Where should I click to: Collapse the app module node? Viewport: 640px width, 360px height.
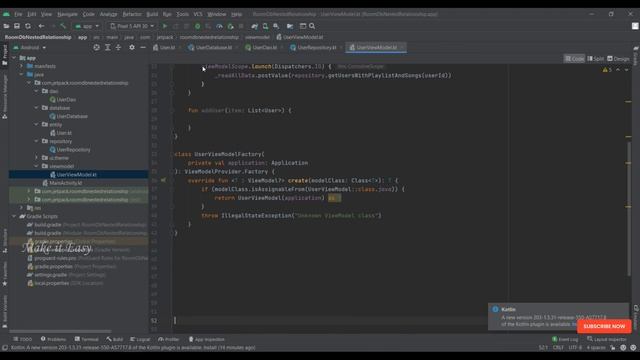click(x=14, y=58)
